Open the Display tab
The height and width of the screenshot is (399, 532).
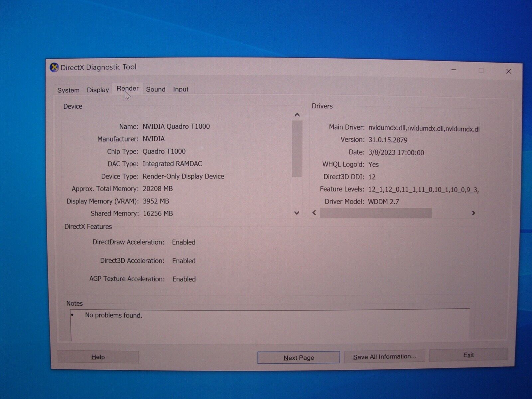click(x=98, y=90)
